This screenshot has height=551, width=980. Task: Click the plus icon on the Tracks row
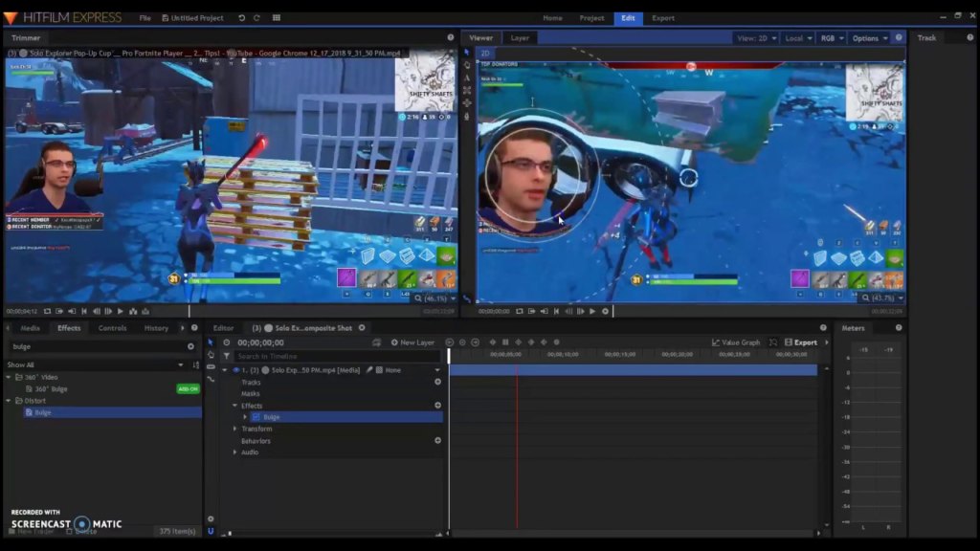click(438, 382)
